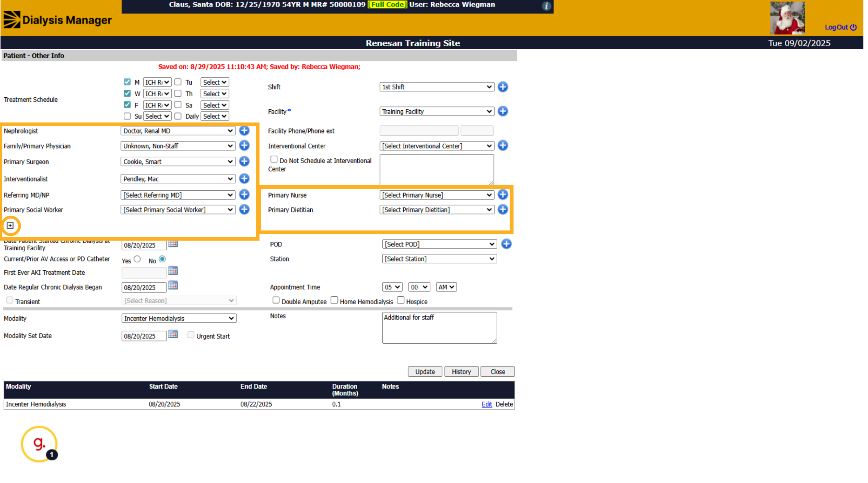Open calendar for Modality Set Date
The image size is (868, 483).
(x=173, y=334)
